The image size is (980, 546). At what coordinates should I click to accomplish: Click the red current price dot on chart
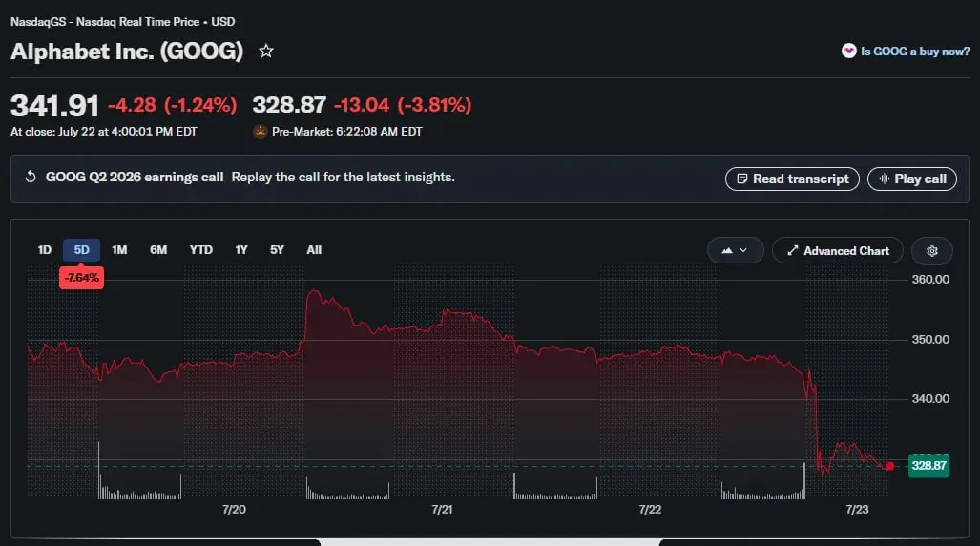tap(890, 466)
